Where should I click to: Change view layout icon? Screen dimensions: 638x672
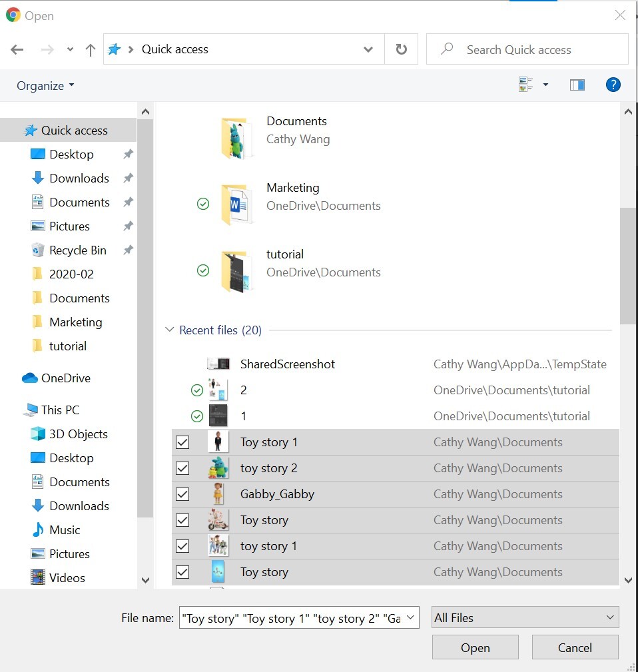point(525,85)
